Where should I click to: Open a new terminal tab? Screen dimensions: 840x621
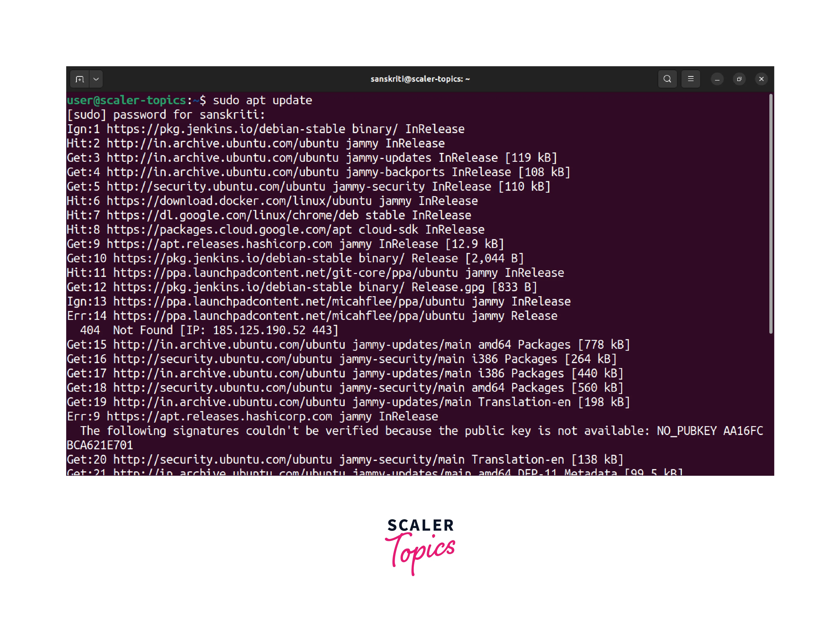pos(79,79)
